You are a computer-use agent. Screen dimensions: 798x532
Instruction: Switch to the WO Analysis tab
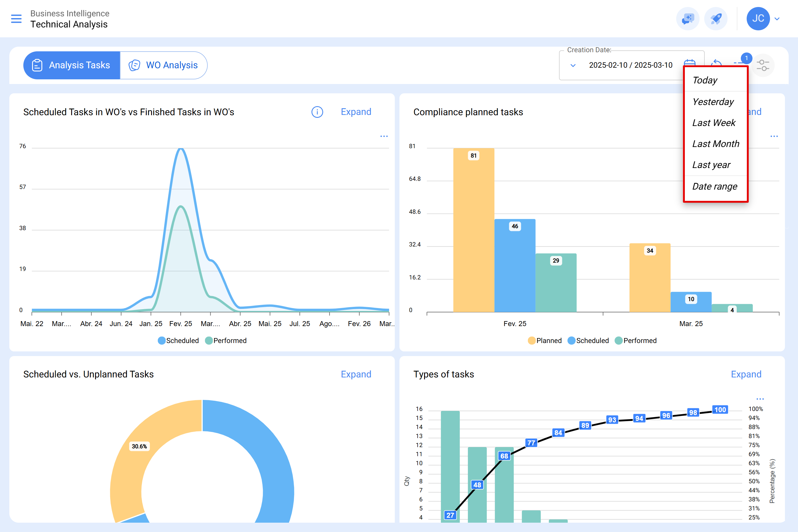164,65
